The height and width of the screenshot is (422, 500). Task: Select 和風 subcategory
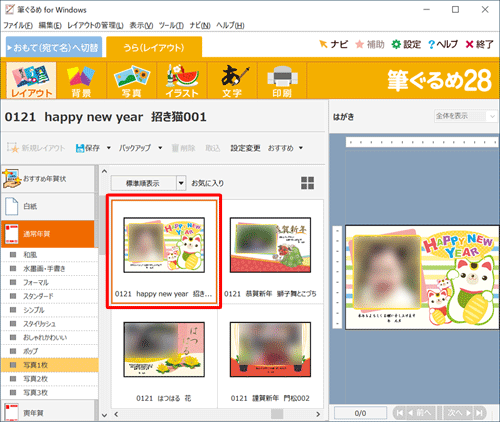(x=50, y=255)
